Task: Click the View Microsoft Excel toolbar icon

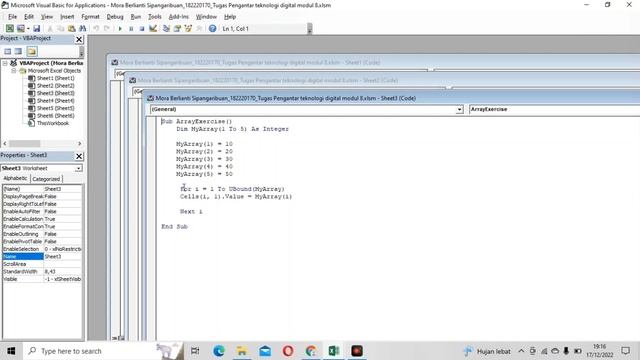Action: (x=9, y=29)
